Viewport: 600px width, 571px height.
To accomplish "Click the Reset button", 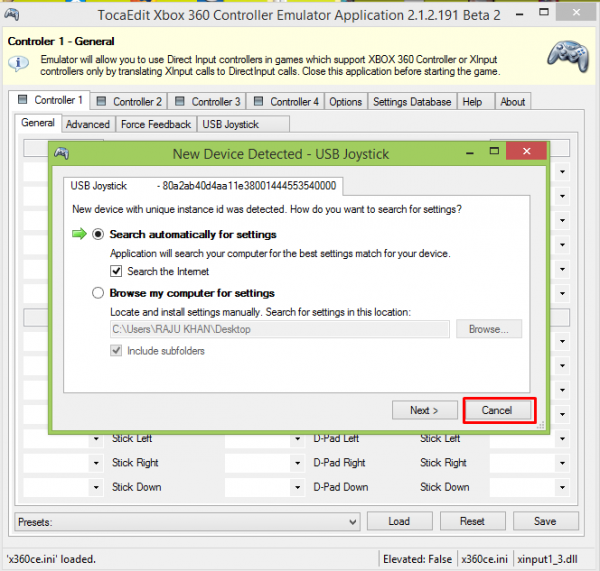I will [473, 521].
